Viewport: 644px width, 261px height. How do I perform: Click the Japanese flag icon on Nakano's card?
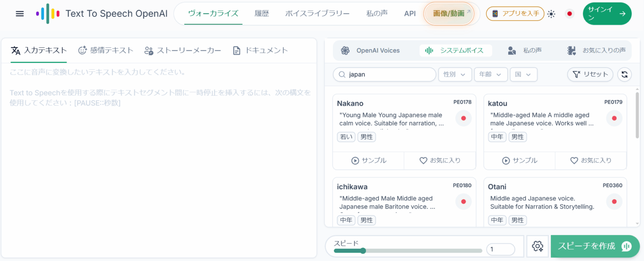pos(463,118)
